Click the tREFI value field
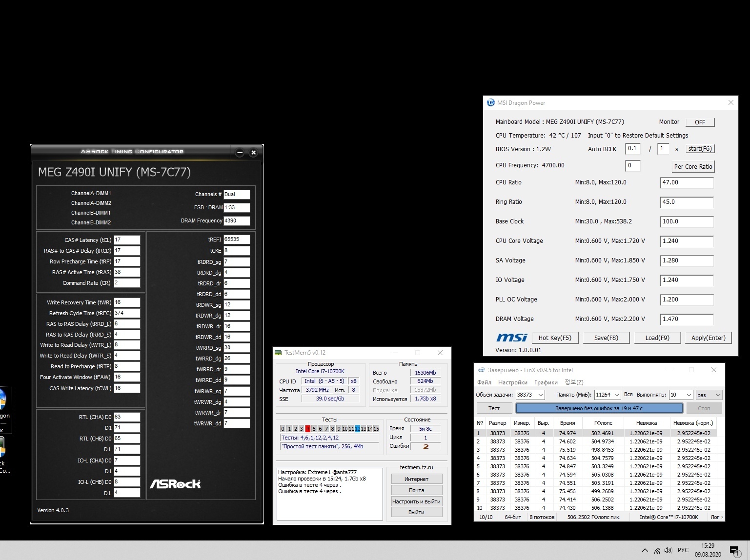 [237, 240]
